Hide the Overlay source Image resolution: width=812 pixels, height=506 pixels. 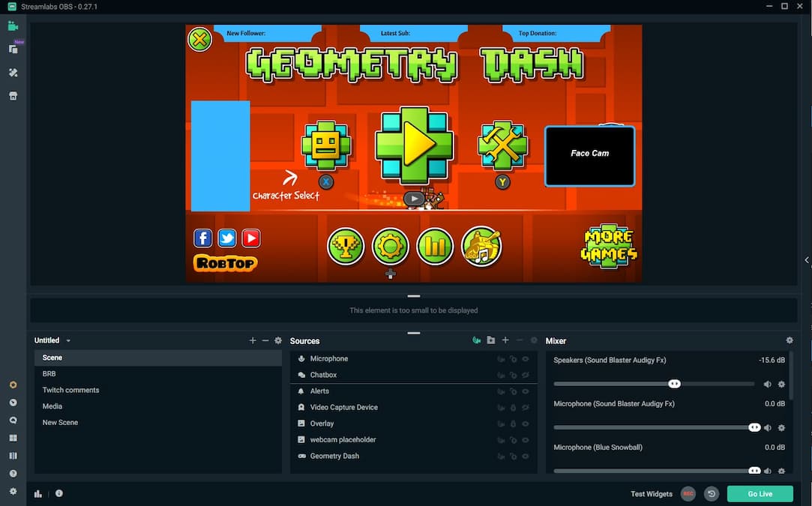(x=526, y=424)
